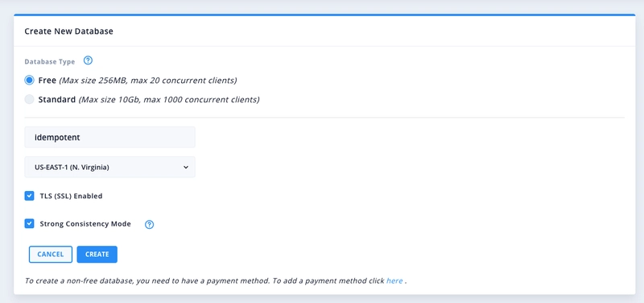Follow the 'here' payment method link
This screenshot has height=303, width=644.
pos(394,280)
